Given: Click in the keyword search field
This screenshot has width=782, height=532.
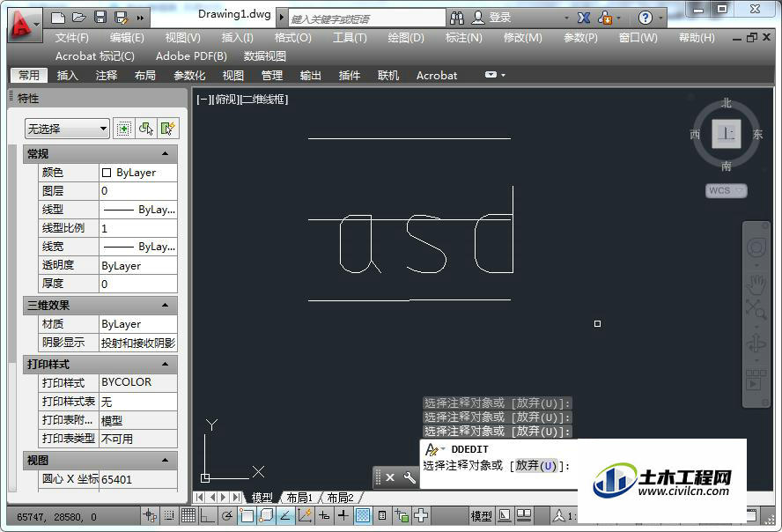Looking at the screenshot, I should coord(366,19).
